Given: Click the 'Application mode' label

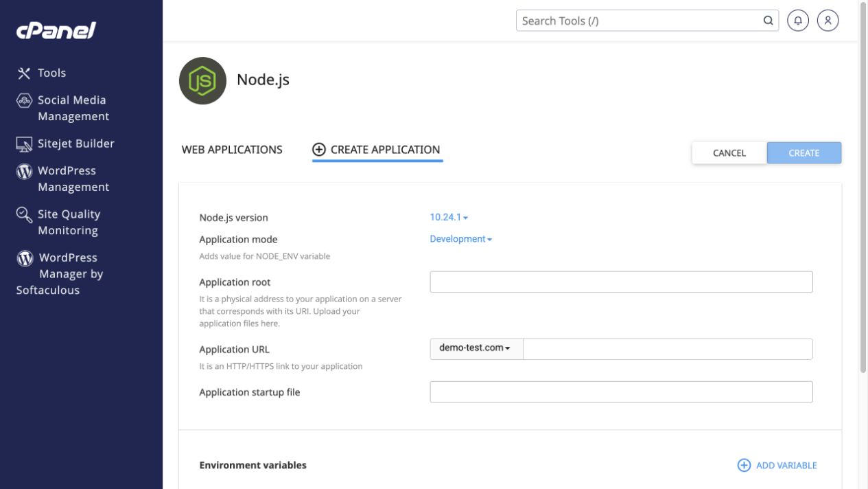Looking at the screenshot, I should pyautogui.click(x=238, y=240).
